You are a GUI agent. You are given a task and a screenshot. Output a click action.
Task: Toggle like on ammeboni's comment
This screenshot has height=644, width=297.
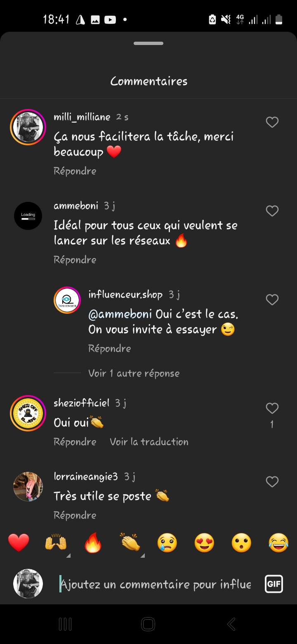click(272, 211)
